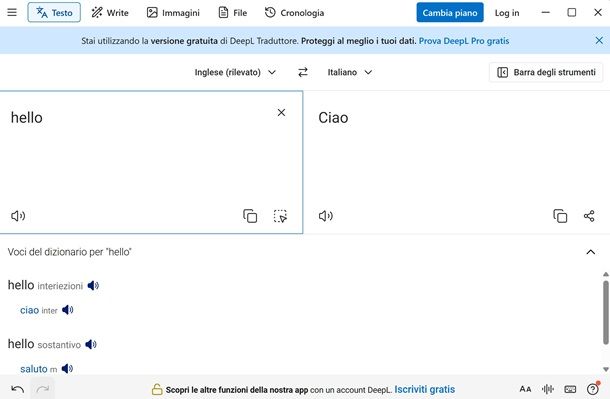The image size is (610, 399).
Task: Open the source language dropdown Inglese (rilevato)
Action: (235, 72)
